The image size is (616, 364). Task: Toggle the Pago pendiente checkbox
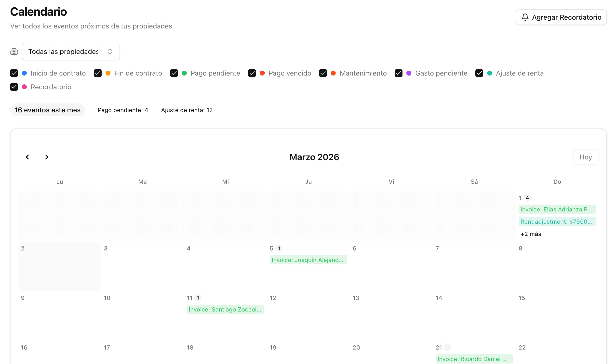[x=174, y=73]
